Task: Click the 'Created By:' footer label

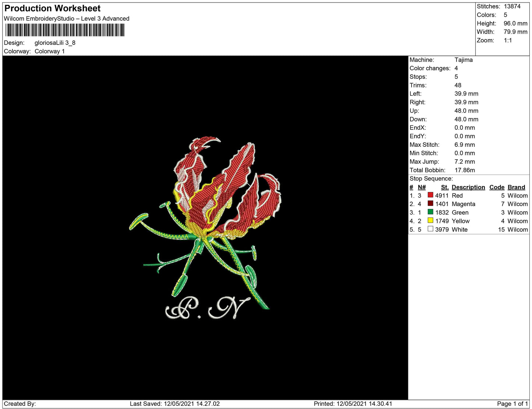Action: tap(20, 403)
